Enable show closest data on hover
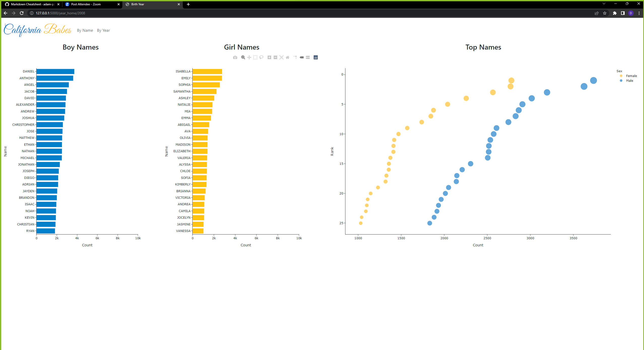 [301, 57]
